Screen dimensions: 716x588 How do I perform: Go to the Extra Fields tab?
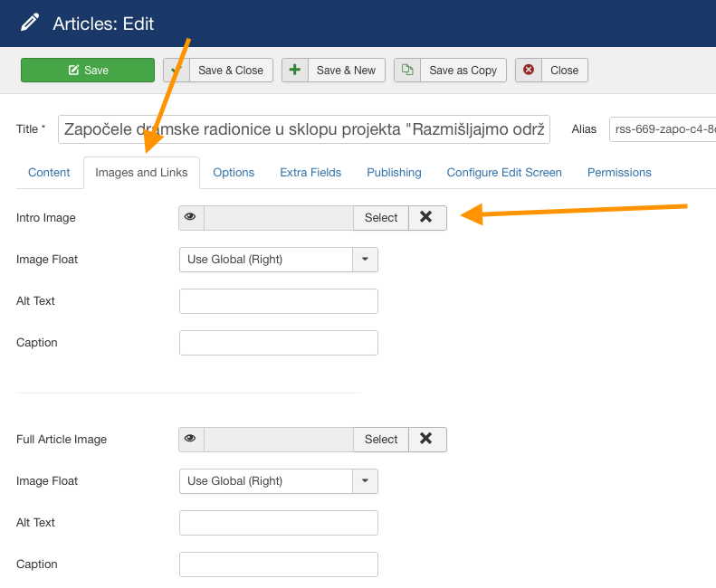point(310,173)
